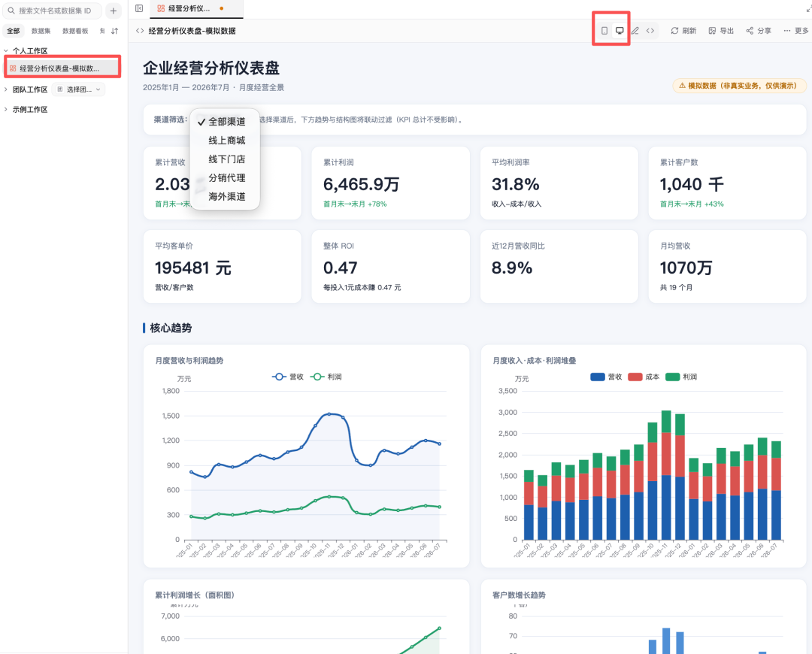Switch to the 数据集 filter tab

(41, 31)
